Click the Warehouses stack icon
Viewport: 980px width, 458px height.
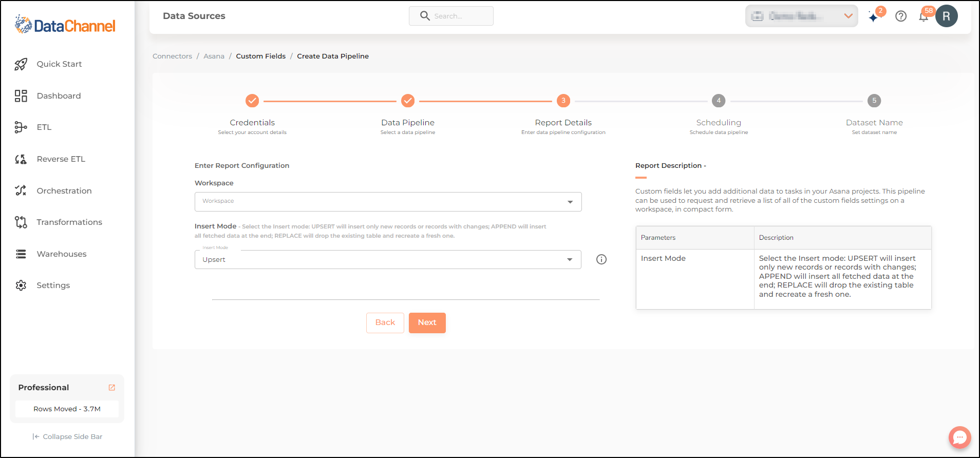[x=21, y=254]
